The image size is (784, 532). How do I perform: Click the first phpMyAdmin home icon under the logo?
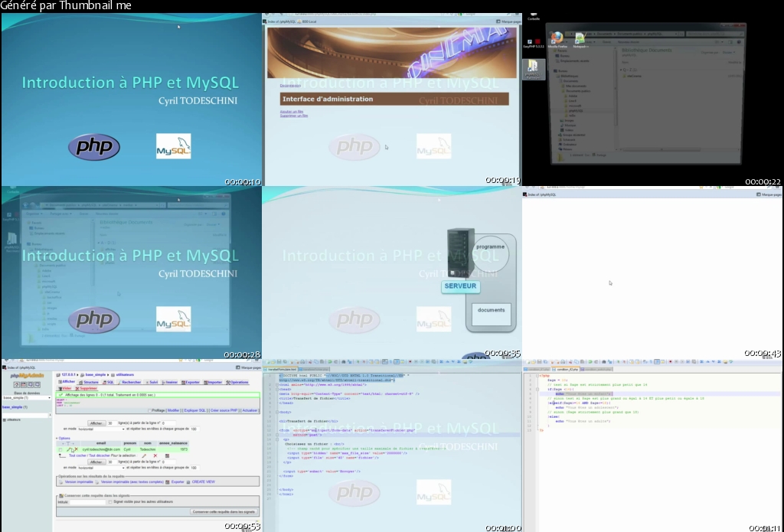[17, 384]
